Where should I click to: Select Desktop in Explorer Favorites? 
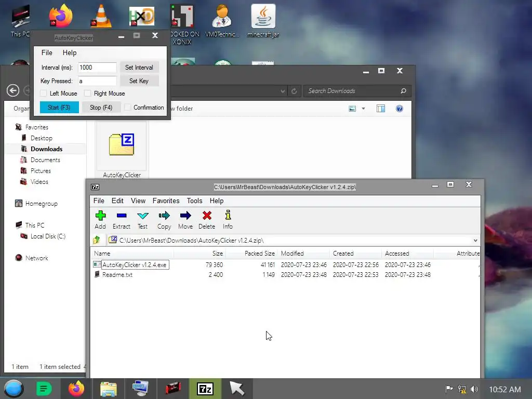(x=42, y=138)
